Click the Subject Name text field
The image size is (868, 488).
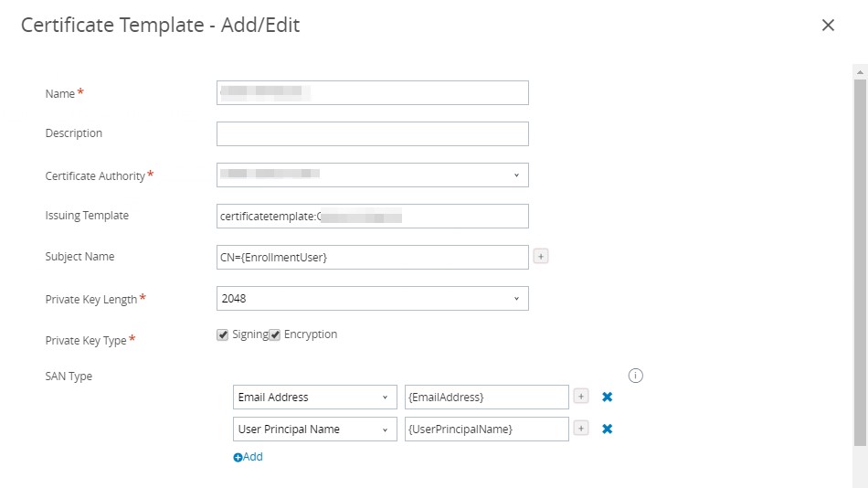point(372,258)
